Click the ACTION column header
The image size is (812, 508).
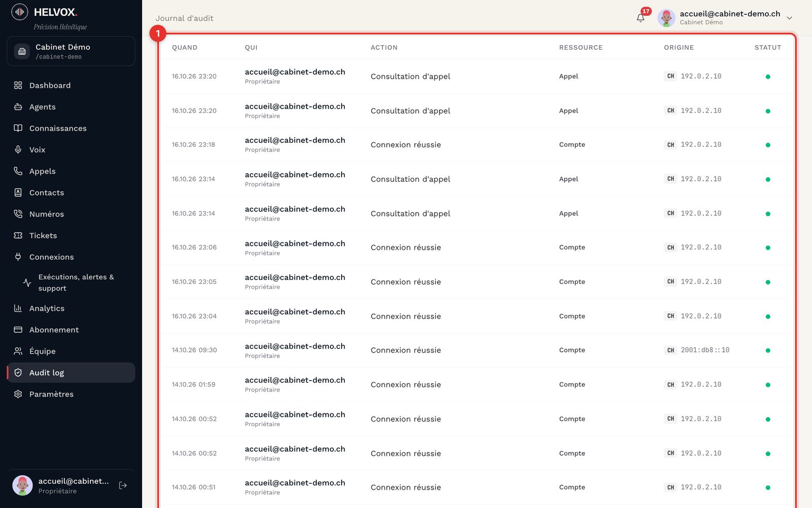(384, 47)
